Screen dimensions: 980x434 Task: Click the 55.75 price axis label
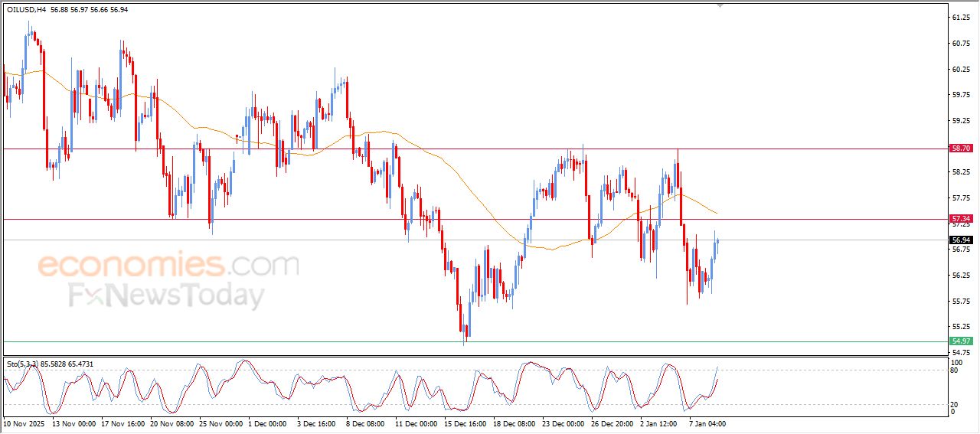point(959,302)
